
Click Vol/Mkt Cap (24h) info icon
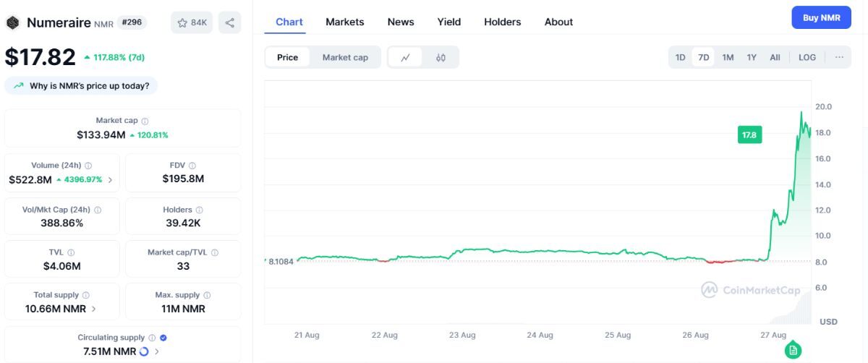coord(98,210)
